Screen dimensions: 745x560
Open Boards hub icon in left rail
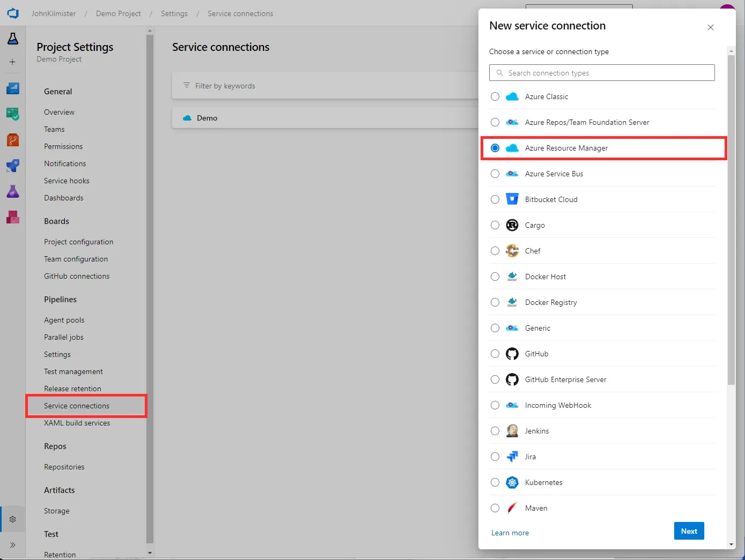[13, 114]
